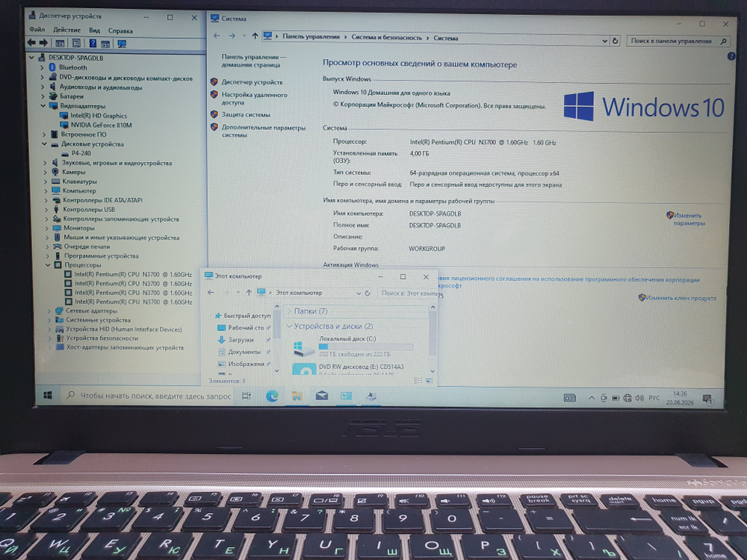747x560 pixels.
Task: Click Изменить параметры link
Action: click(x=689, y=219)
